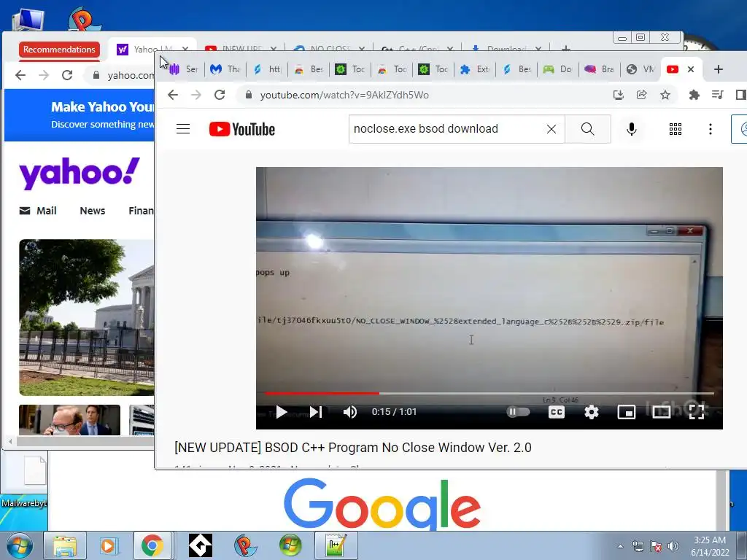Open network status icon in system tray
Screen dimensions: 747x560
pyautogui.click(x=638, y=547)
